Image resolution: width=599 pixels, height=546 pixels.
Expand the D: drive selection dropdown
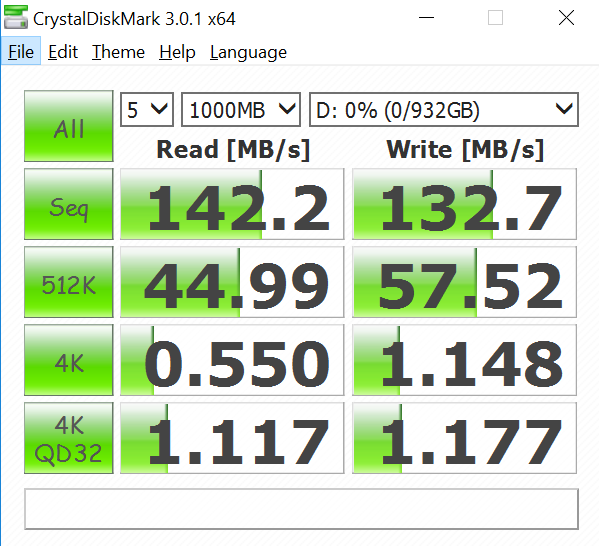pyautogui.click(x=444, y=110)
